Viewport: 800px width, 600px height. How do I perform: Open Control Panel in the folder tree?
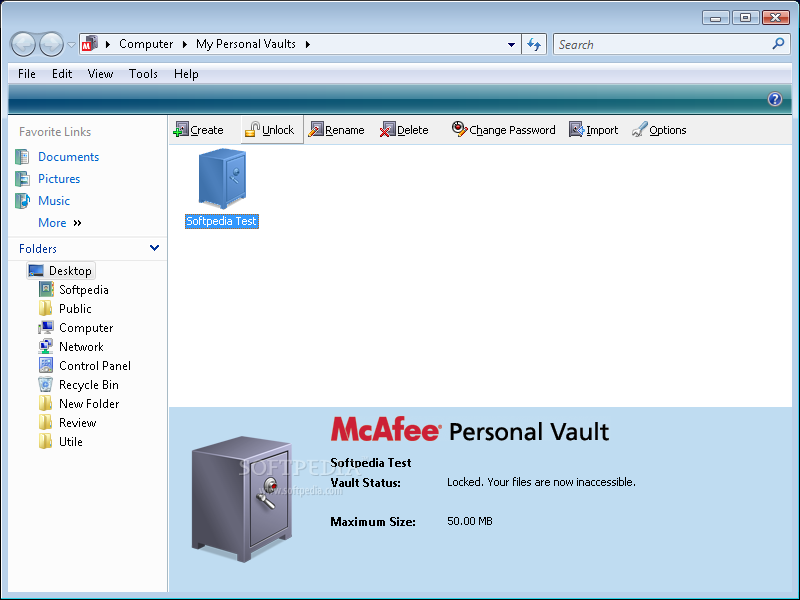pyautogui.click(x=94, y=366)
